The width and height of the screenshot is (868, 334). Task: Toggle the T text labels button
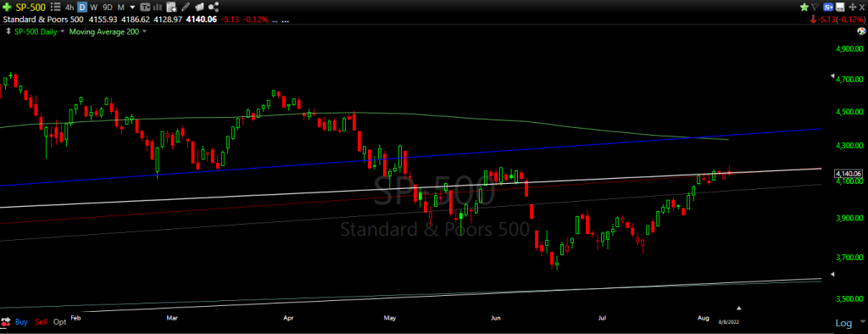[x=144, y=7]
